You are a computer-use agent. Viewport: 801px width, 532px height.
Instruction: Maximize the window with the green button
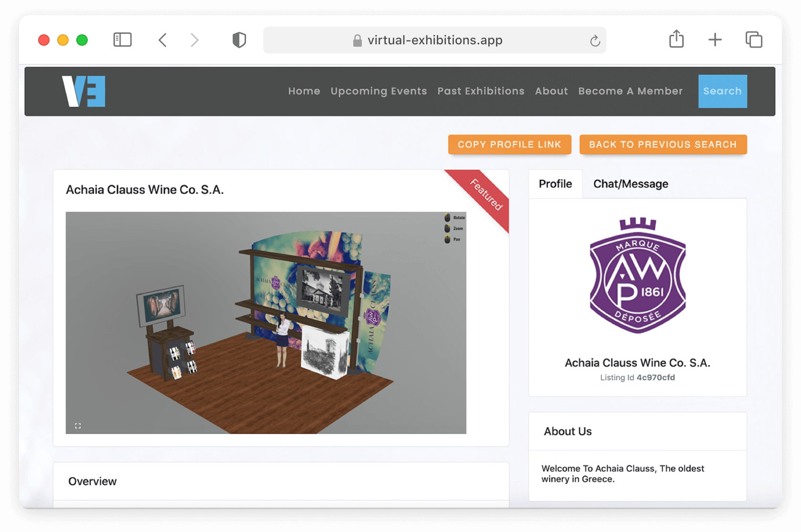point(82,40)
